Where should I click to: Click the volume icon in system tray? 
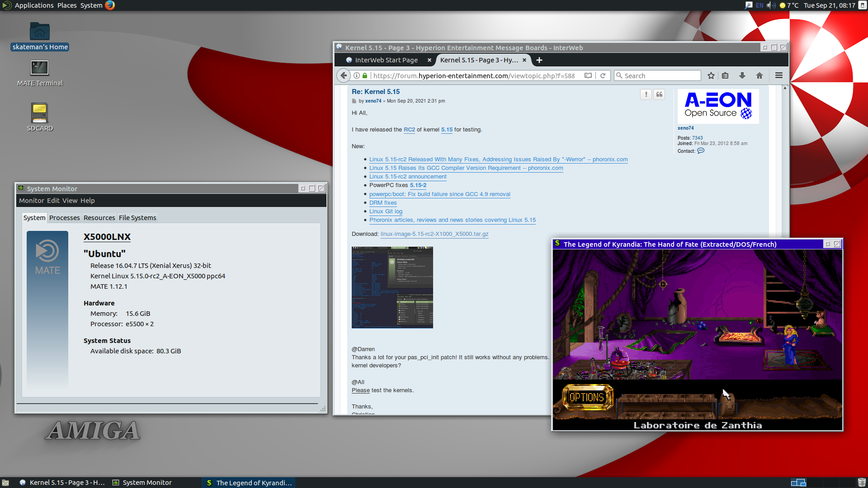coord(771,5)
